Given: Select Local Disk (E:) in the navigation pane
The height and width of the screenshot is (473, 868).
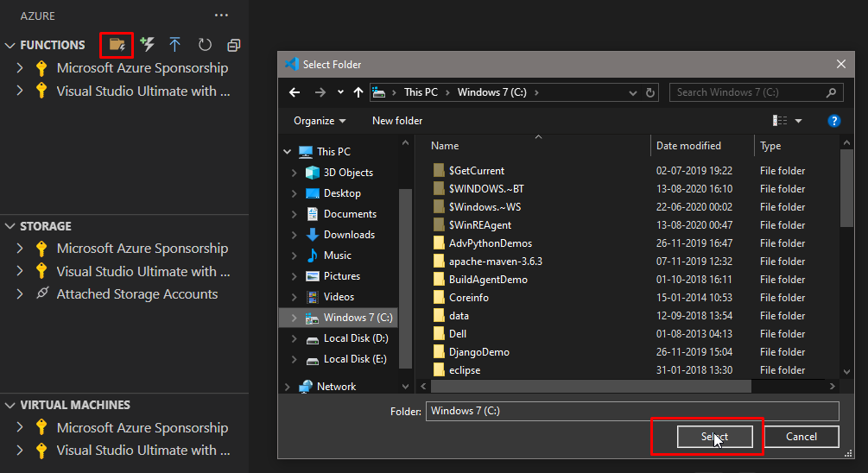Looking at the screenshot, I should [x=355, y=359].
